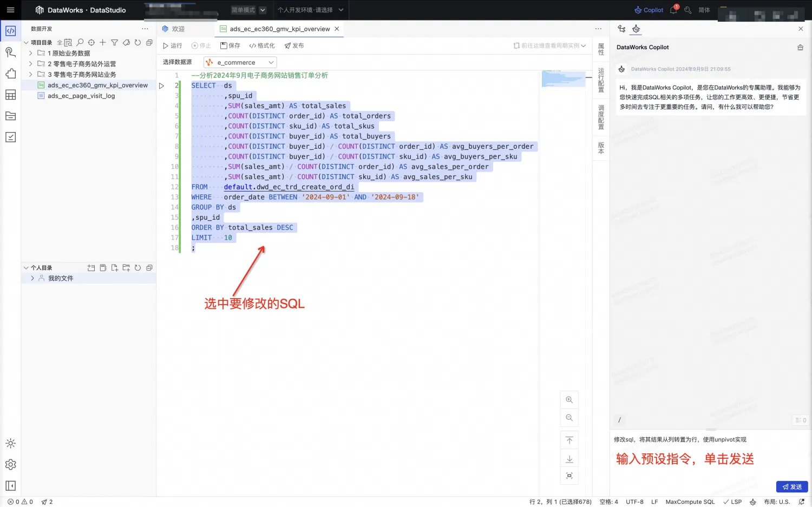Click the panel layout icon at sidebar bottom
Screen dimensions: 812x507
[x=10, y=485]
